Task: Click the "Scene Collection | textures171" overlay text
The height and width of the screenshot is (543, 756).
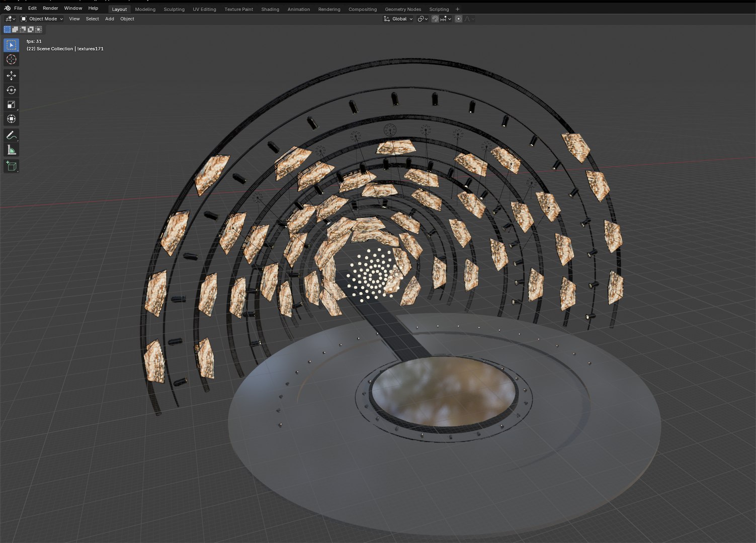Action: tap(70, 49)
